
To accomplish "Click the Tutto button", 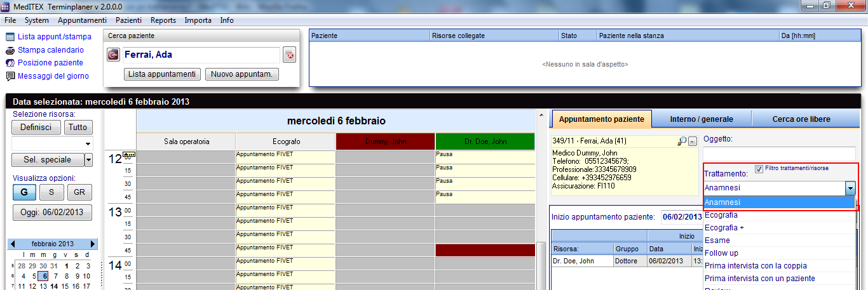I will tap(78, 127).
